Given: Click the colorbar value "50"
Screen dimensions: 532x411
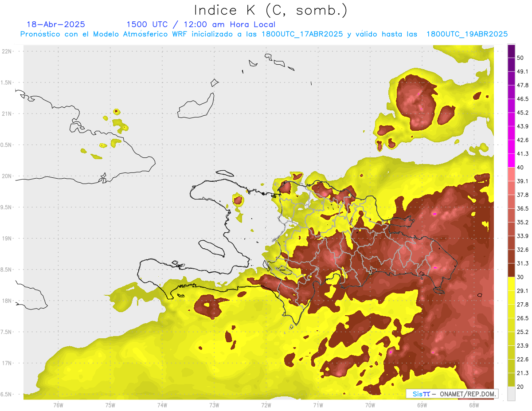Looking at the screenshot, I should (520, 58).
